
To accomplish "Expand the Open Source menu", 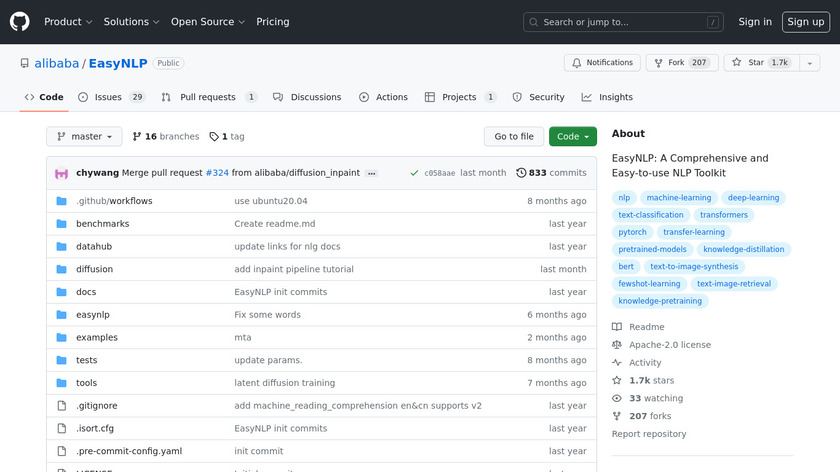I will [208, 22].
